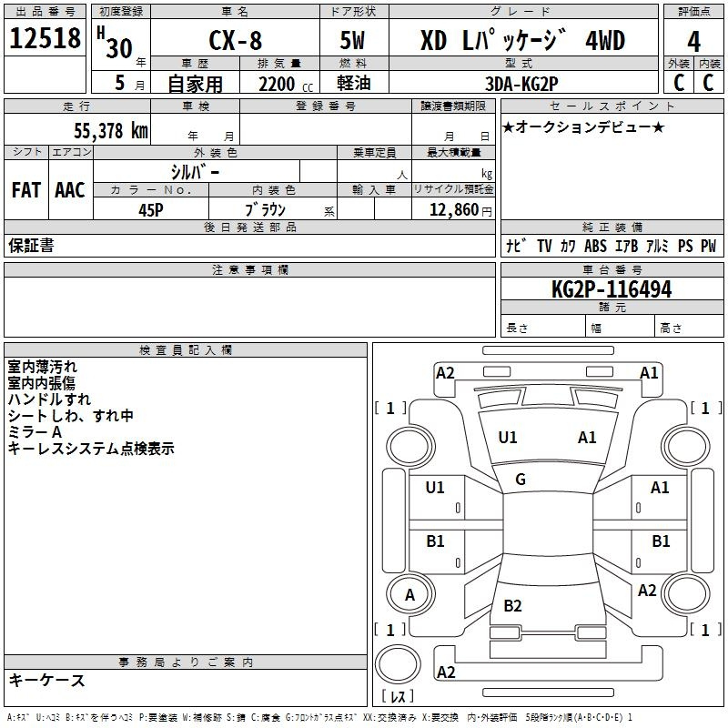Click the A1 mark on the hood
This screenshot has width=728, height=728.
587,438
